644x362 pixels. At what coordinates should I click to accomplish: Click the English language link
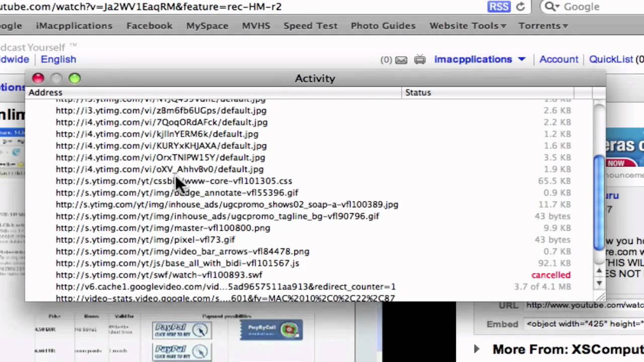58,59
